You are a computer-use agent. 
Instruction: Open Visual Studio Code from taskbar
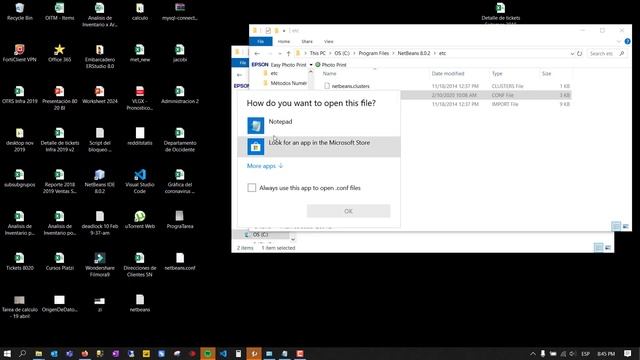pos(223,353)
